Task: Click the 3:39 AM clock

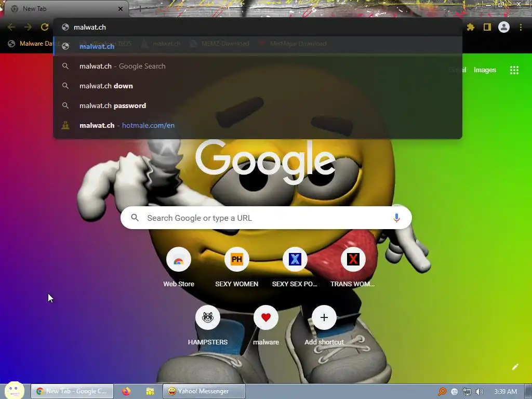Action: [506, 392]
